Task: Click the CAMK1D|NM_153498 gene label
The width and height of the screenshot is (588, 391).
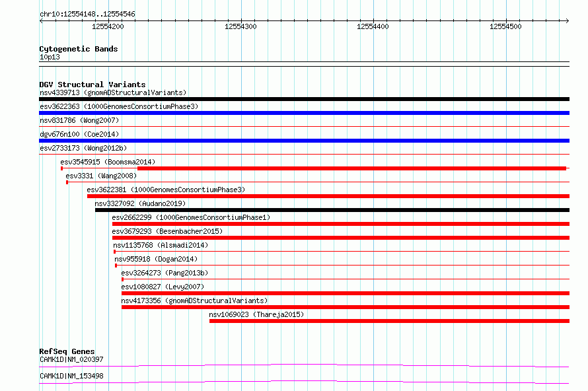Action: coord(71,376)
